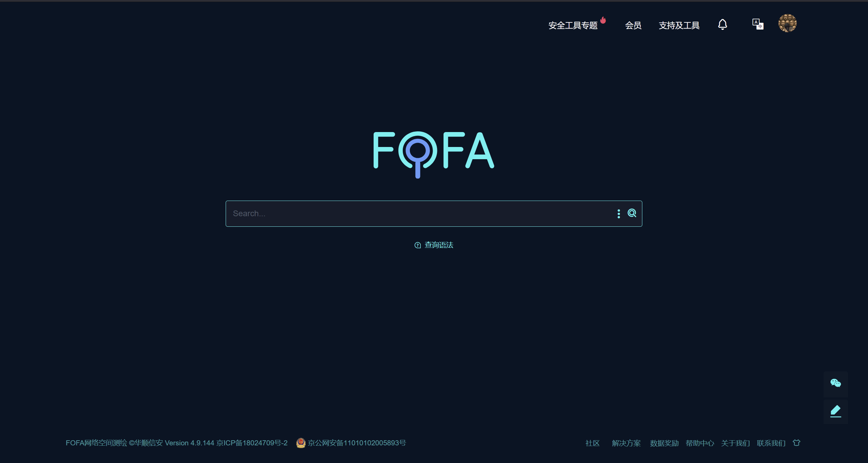This screenshot has width=868, height=463.
Task: Click the FOFA logo
Action: click(434, 154)
